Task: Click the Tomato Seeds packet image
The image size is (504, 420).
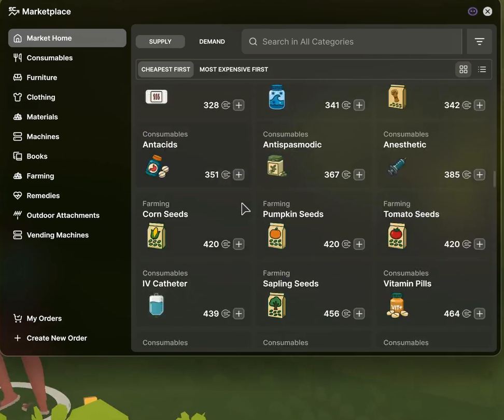Action: coord(397,236)
